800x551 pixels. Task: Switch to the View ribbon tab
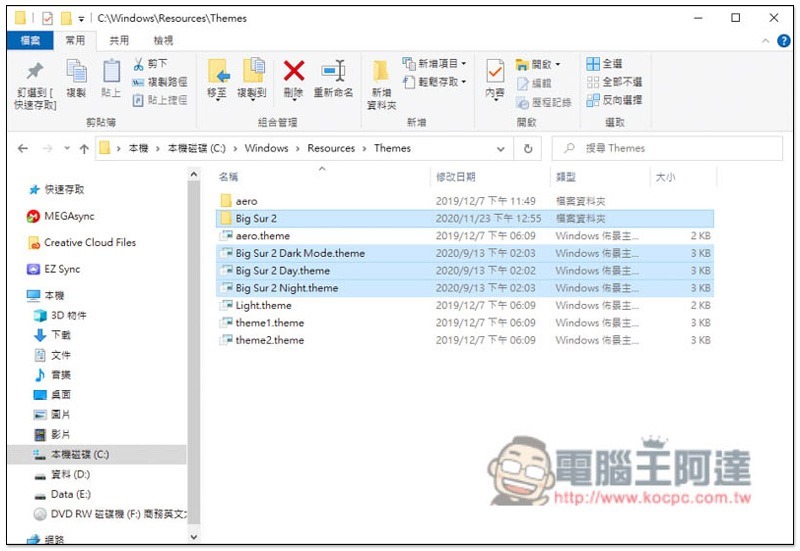[x=163, y=40]
